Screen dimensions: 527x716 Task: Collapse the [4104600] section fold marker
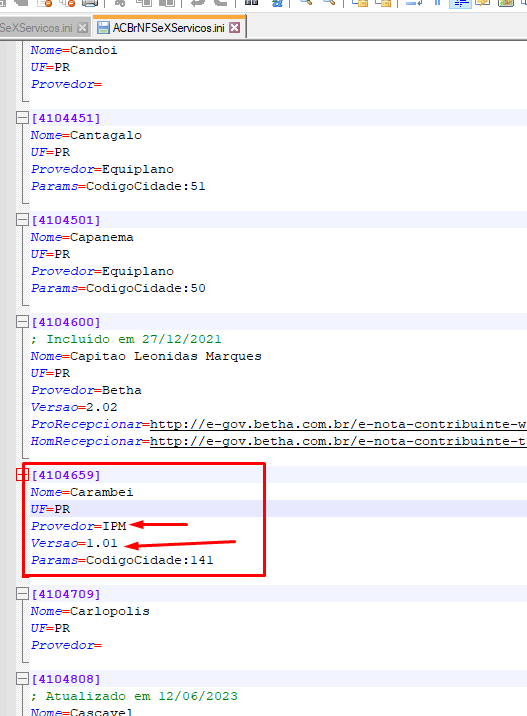tap(22, 322)
